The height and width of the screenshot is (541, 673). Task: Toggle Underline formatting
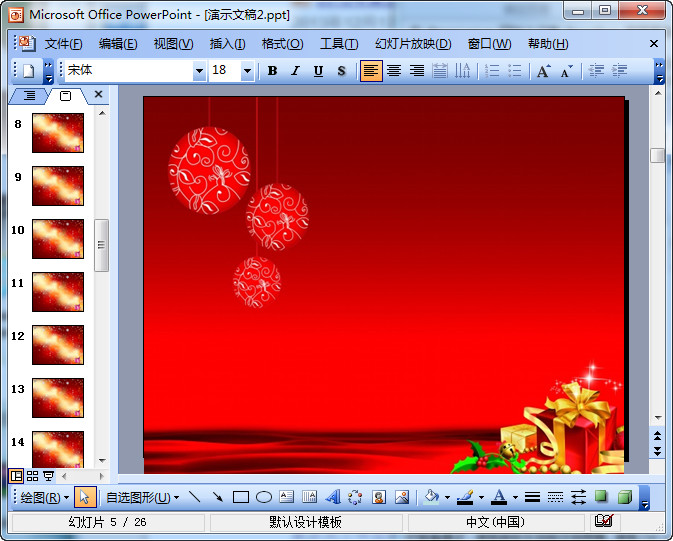318,71
